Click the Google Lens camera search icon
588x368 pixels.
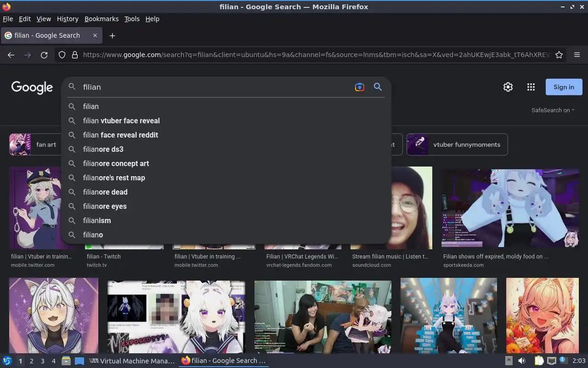(360, 87)
